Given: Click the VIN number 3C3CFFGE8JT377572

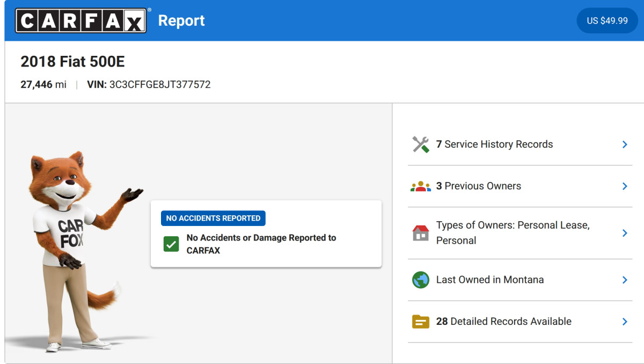Looking at the screenshot, I should click(x=160, y=85).
